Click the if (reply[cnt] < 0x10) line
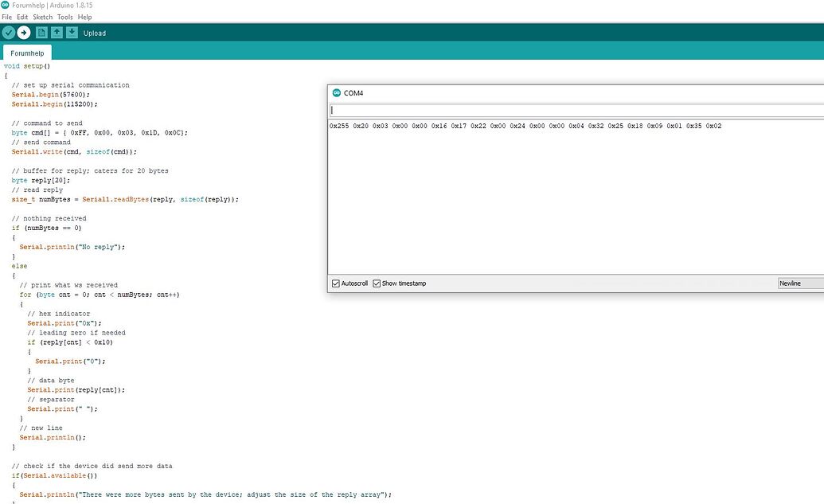Viewport: 824px width, 504px height. (70, 342)
